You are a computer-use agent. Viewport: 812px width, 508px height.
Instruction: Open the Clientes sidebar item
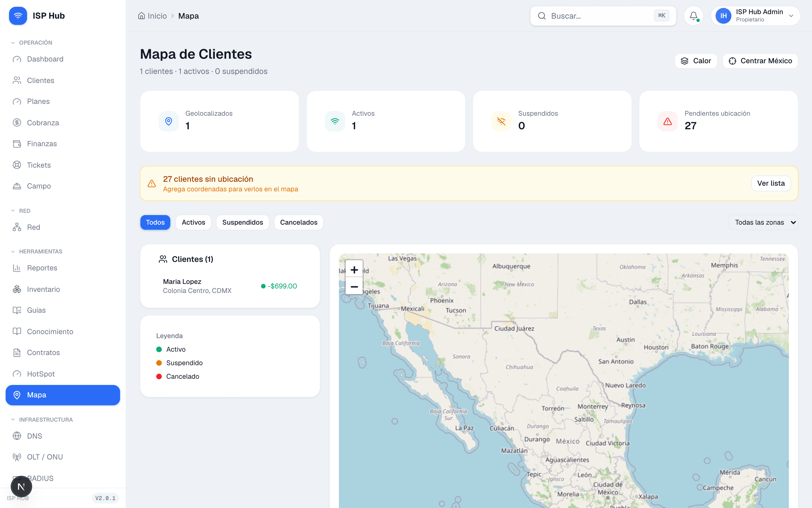[63, 80]
